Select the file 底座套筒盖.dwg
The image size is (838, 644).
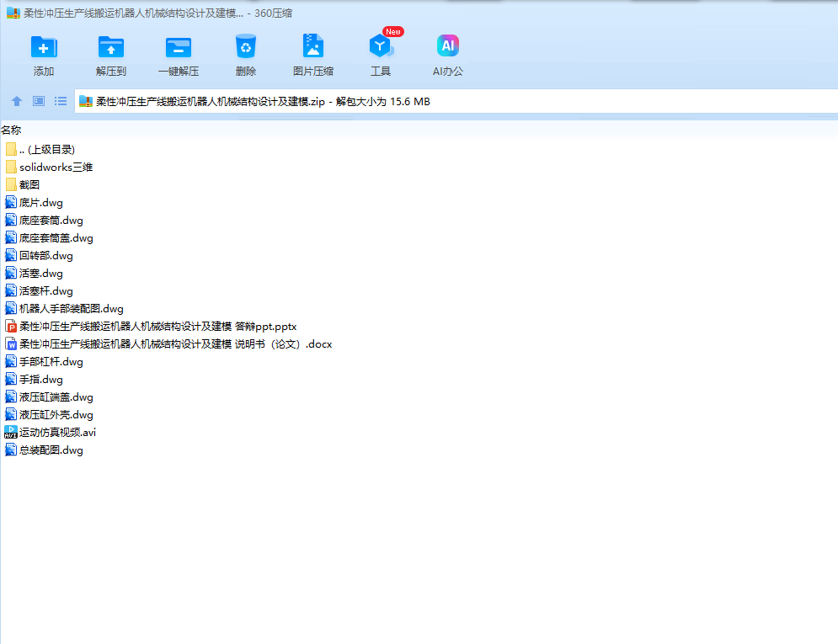coord(49,237)
